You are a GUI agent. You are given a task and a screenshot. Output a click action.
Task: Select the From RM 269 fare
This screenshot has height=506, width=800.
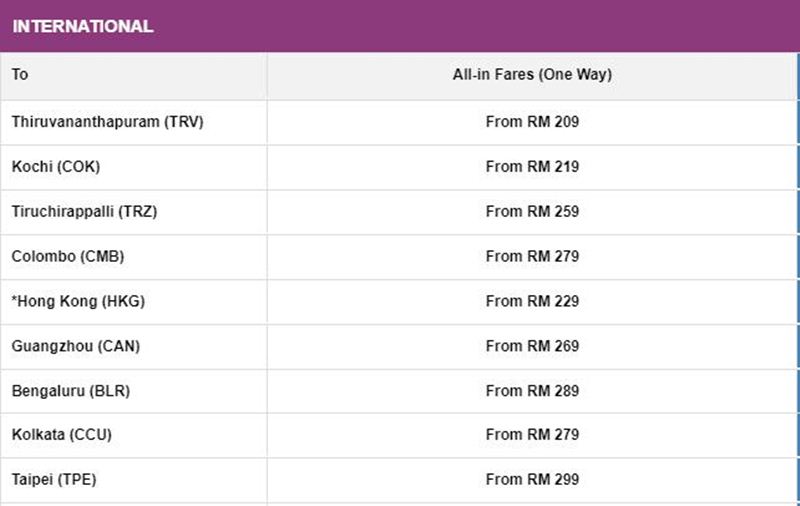coord(532,346)
